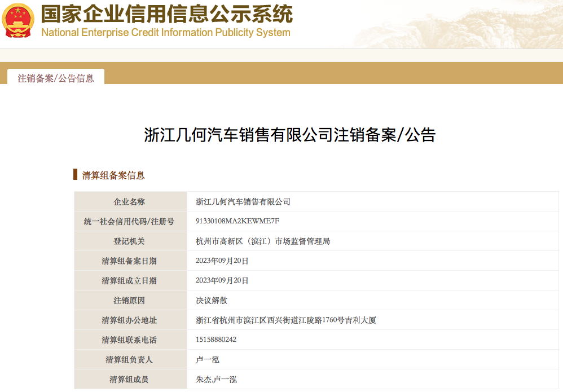Click the liquidation group office address value
563x392 pixels.
click(285, 320)
